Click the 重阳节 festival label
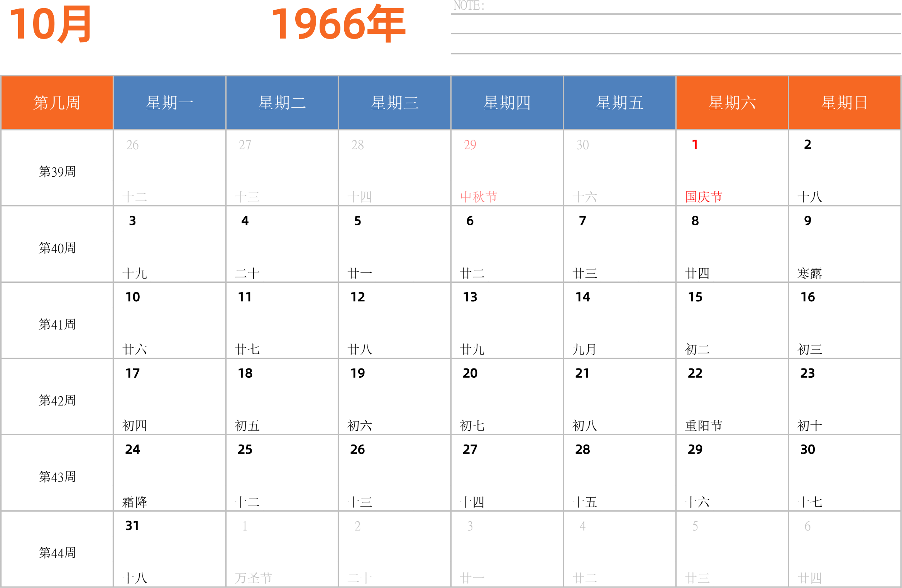902x588 pixels. [704, 426]
